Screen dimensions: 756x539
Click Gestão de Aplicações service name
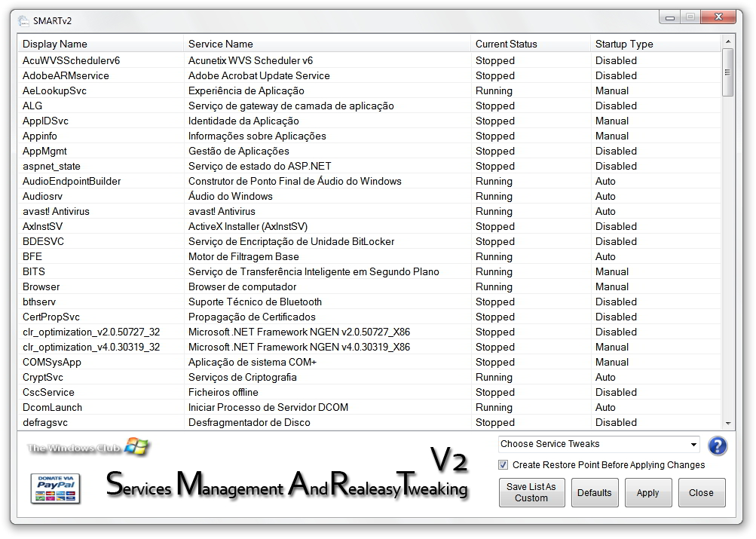click(x=239, y=151)
